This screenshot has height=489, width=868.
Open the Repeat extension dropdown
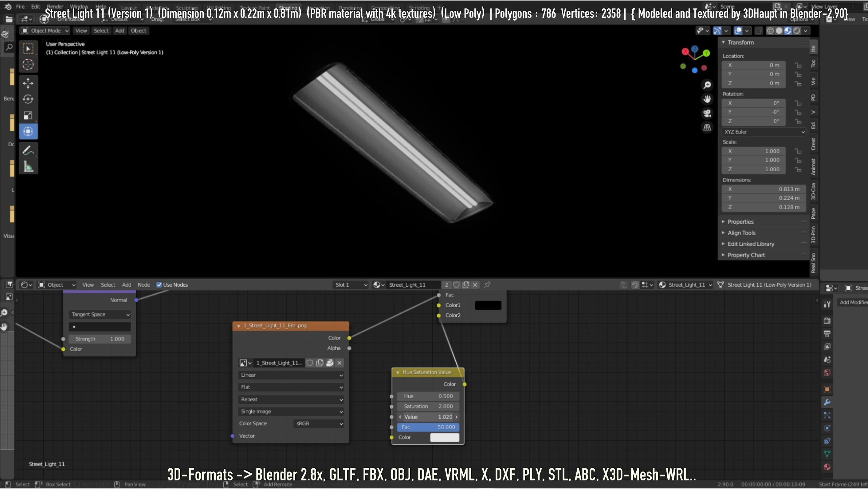[291, 399]
